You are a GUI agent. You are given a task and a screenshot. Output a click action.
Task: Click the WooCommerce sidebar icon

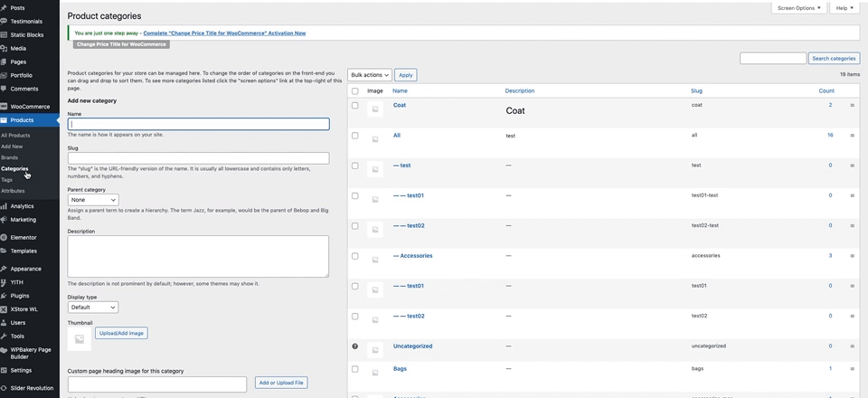coord(5,106)
